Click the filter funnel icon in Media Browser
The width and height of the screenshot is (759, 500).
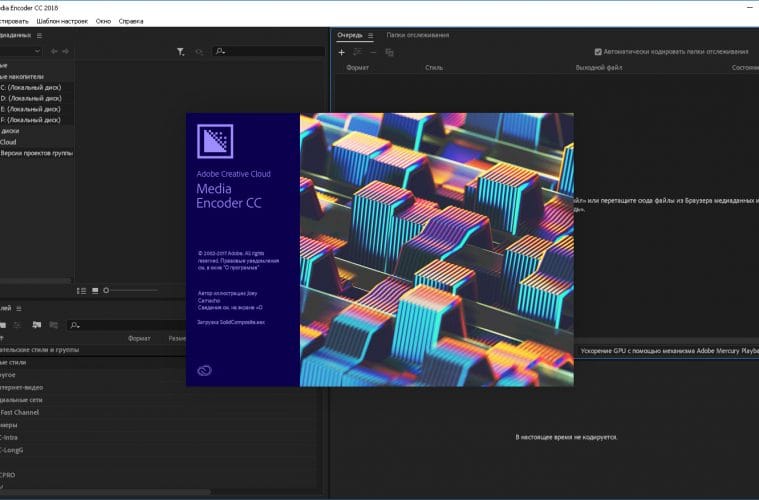click(x=180, y=51)
